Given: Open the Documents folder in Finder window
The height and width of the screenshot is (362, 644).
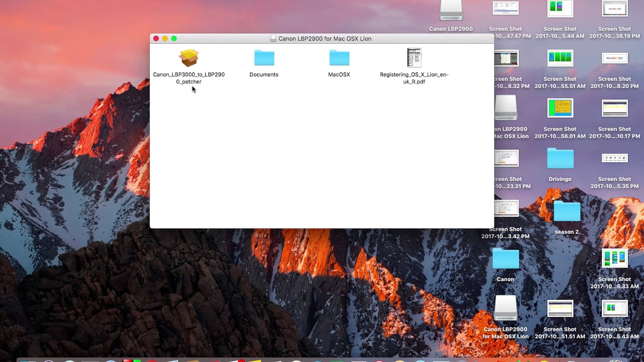Looking at the screenshot, I should pyautogui.click(x=264, y=58).
